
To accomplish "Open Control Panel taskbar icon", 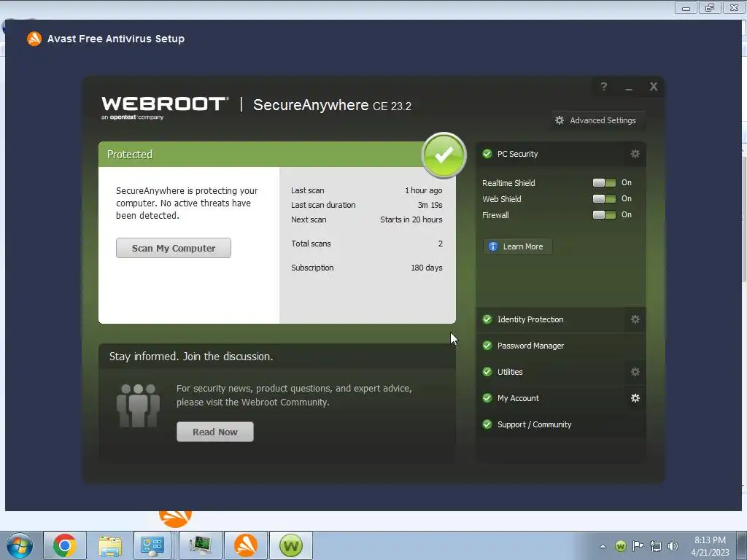I will 152,545.
